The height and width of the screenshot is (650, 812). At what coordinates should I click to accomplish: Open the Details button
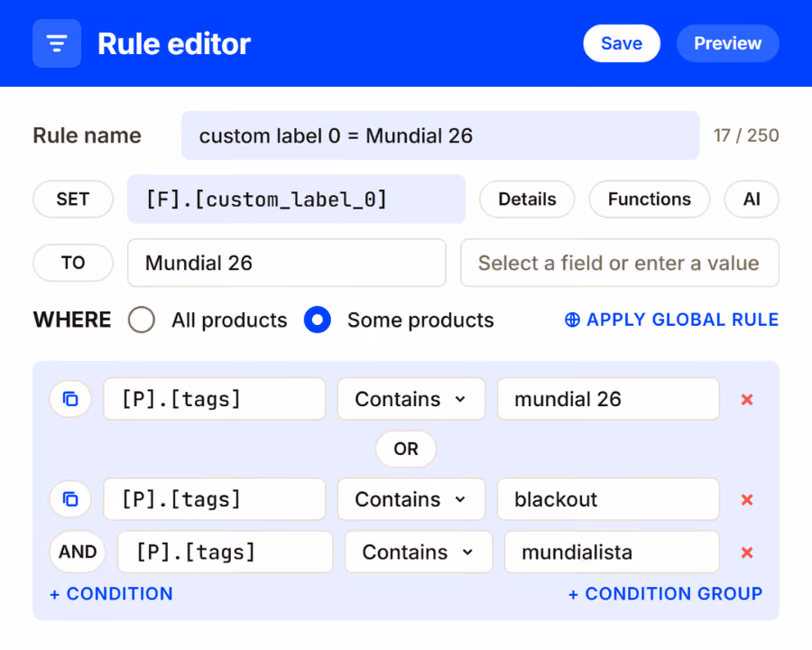527,199
